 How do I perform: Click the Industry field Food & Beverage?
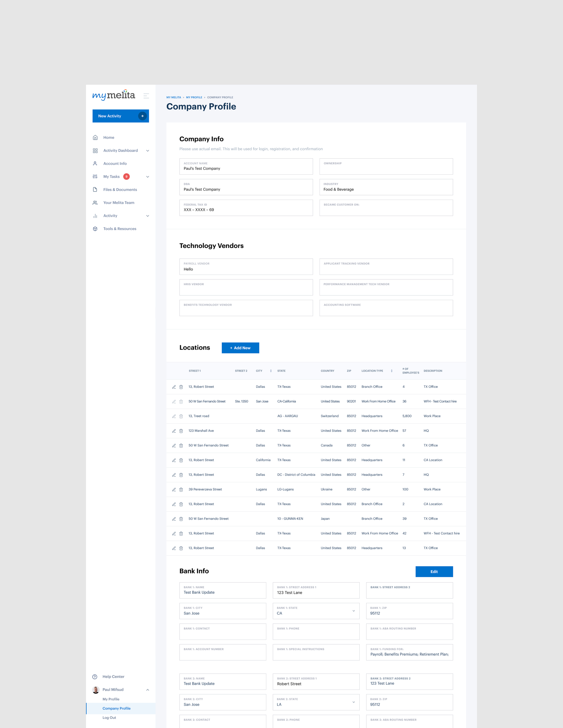click(x=386, y=187)
